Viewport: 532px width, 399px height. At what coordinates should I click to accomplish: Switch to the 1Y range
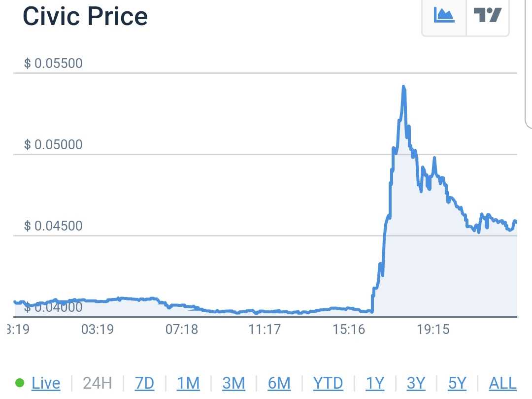pyautogui.click(x=375, y=383)
